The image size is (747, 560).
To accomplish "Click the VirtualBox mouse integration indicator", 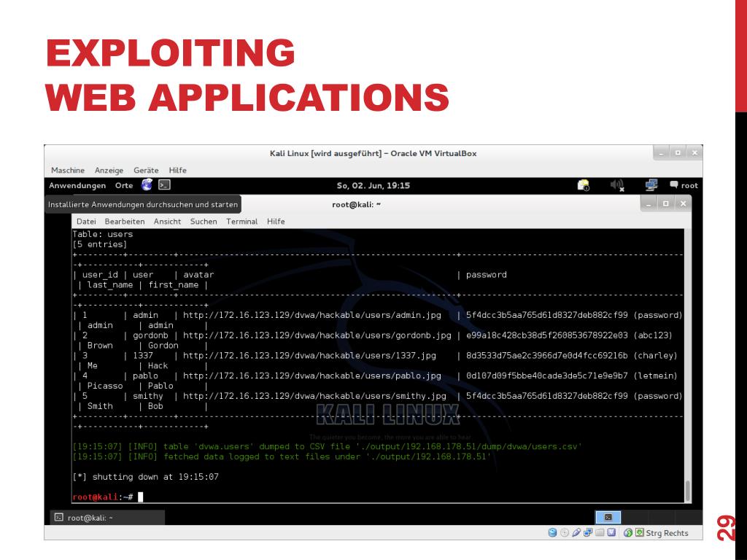I will (x=628, y=532).
